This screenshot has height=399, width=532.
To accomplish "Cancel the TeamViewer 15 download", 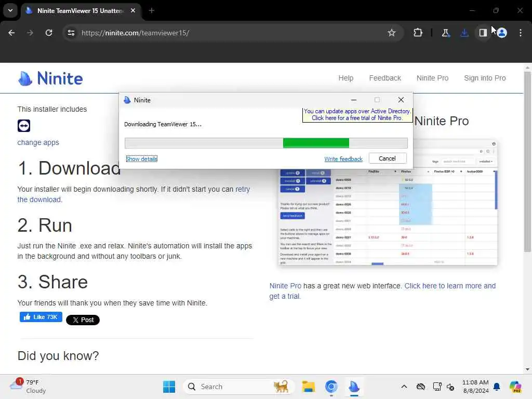I will click(x=387, y=158).
